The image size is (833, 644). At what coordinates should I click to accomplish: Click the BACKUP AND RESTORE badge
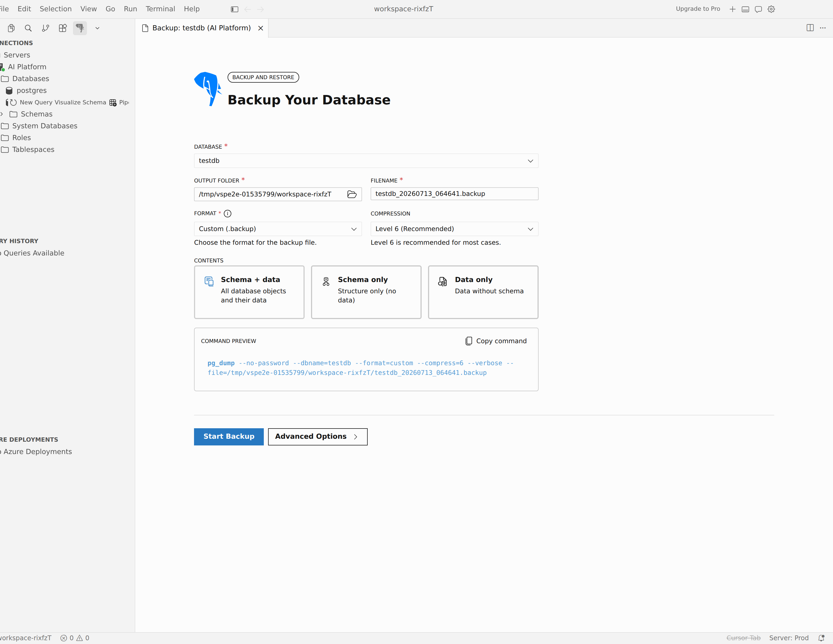pos(263,77)
